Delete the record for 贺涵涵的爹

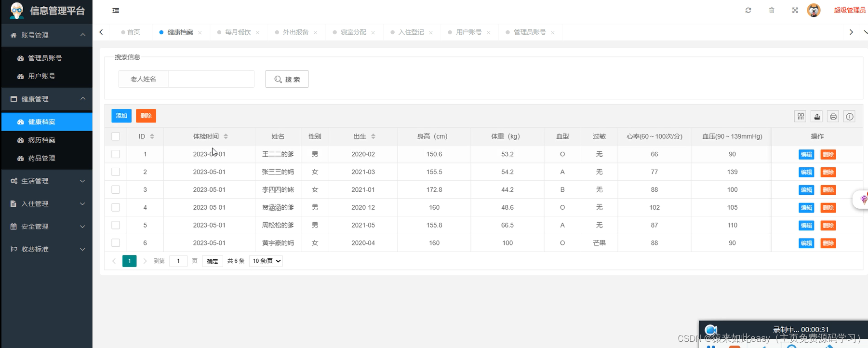point(828,208)
